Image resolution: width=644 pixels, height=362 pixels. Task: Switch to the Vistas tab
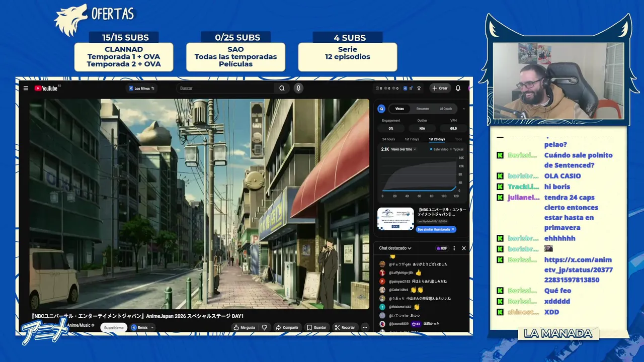399,109
